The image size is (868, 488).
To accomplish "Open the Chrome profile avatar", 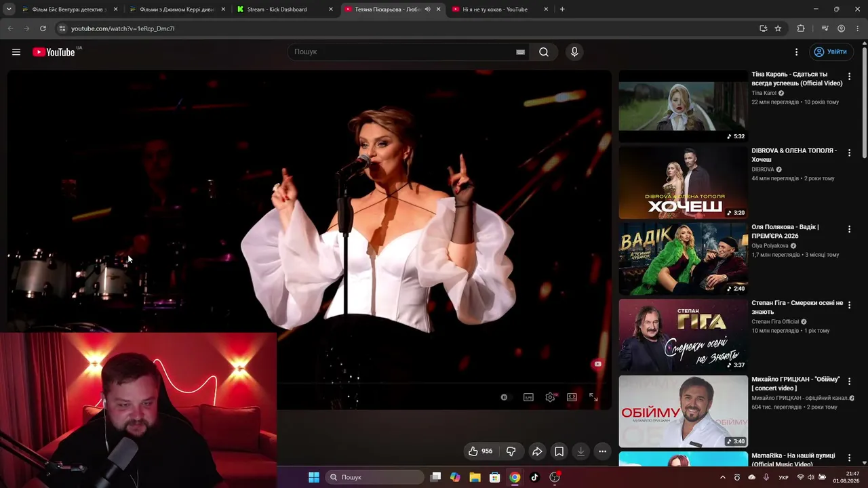I will 841,28.
